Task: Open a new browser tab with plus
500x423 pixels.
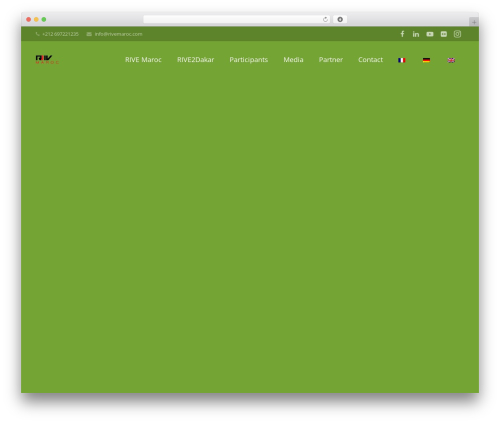Action: coord(474,22)
